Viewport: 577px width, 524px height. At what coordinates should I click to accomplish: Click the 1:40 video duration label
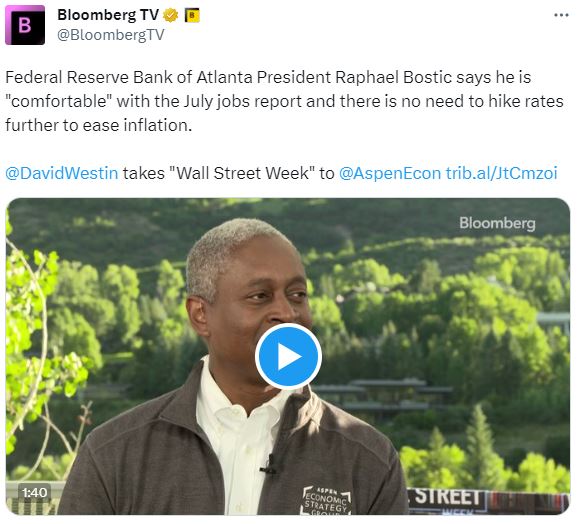pyautogui.click(x=34, y=492)
